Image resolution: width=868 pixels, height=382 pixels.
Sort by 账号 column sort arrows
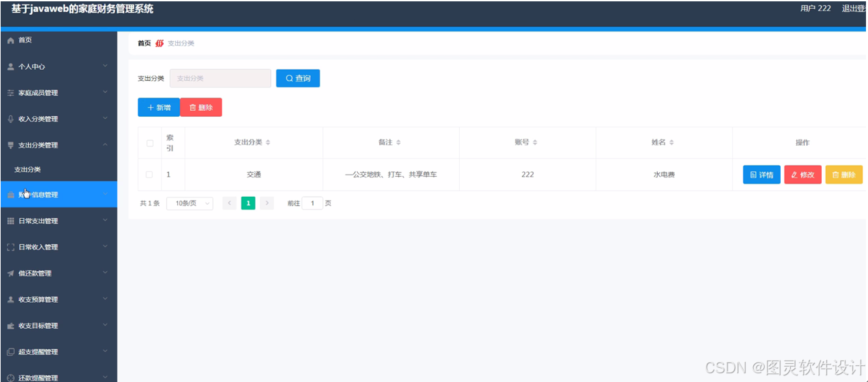pyautogui.click(x=535, y=143)
